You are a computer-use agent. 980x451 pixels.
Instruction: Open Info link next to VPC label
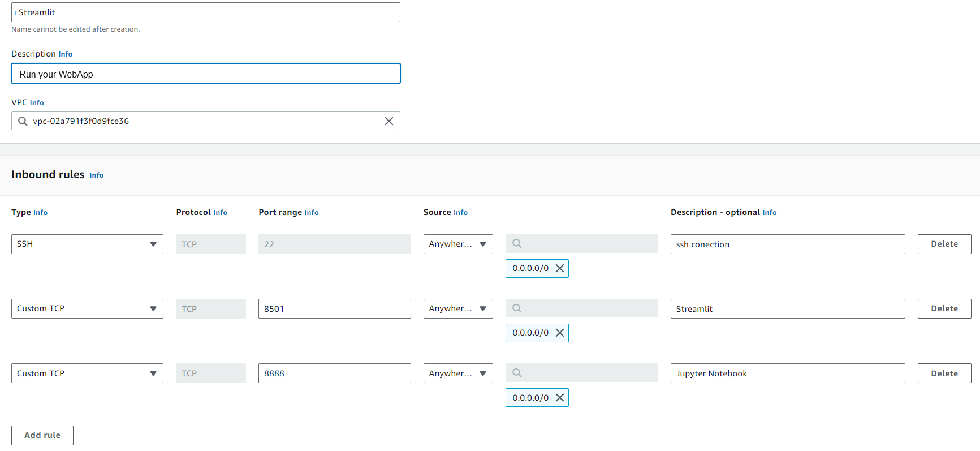tap(37, 103)
